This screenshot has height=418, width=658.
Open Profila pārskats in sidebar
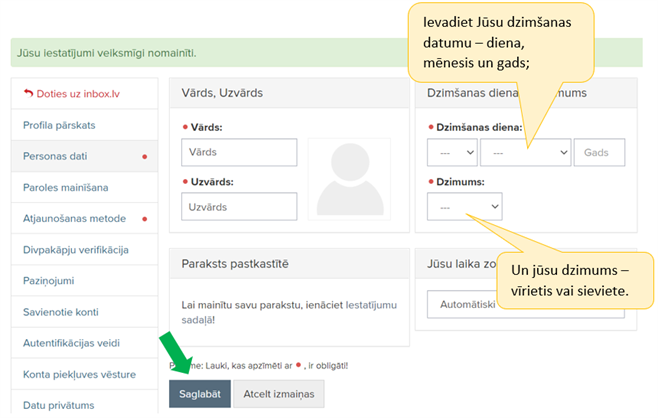[60, 125]
